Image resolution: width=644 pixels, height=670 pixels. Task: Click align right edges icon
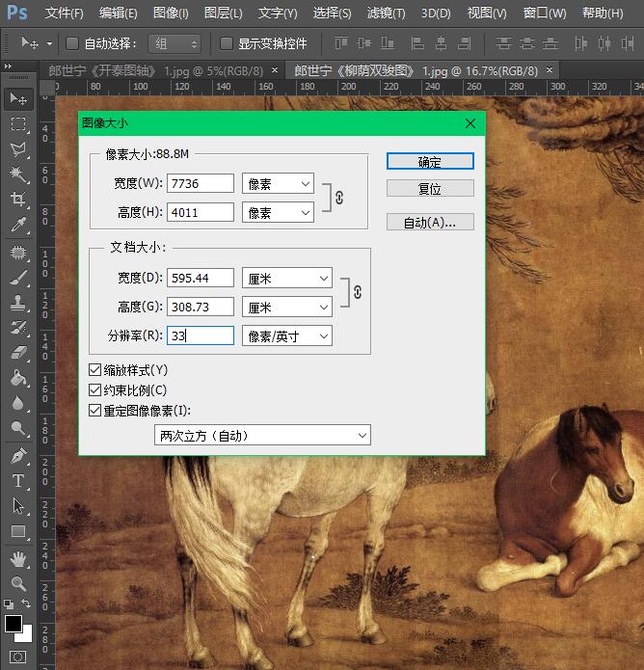[x=464, y=43]
